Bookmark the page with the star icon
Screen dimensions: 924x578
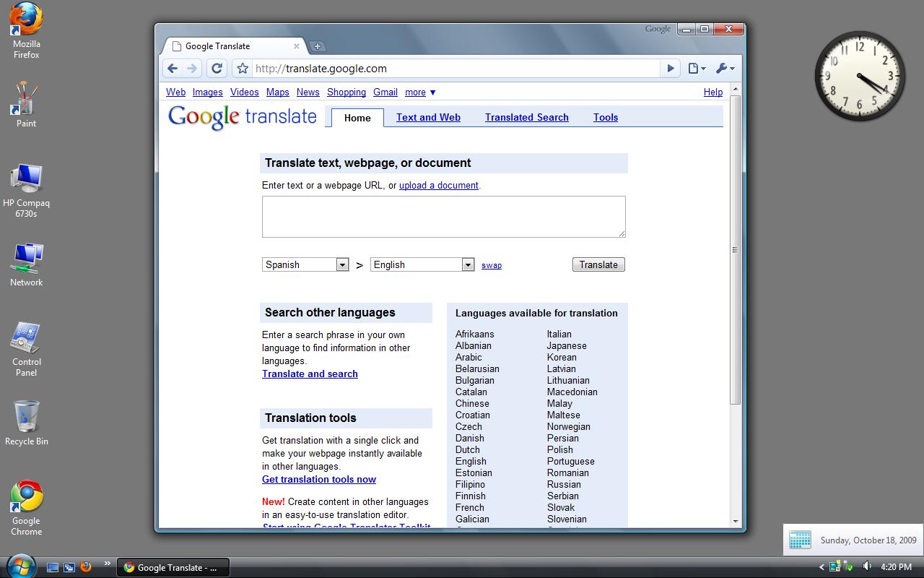click(x=243, y=69)
